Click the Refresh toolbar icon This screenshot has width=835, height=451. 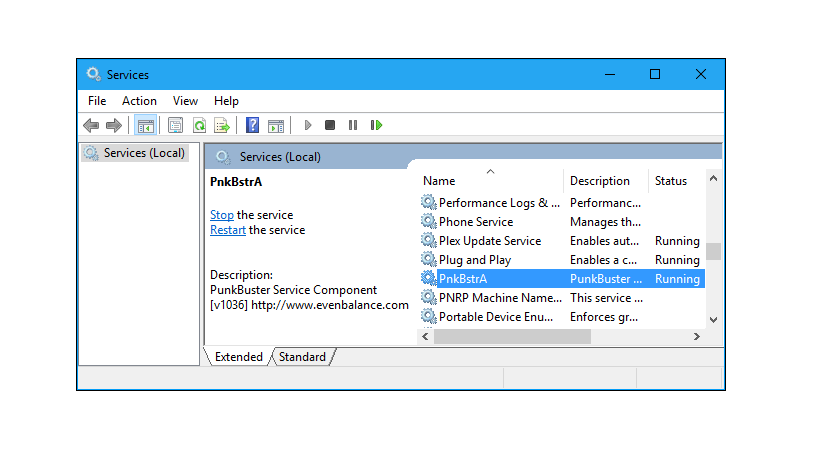(x=199, y=125)
